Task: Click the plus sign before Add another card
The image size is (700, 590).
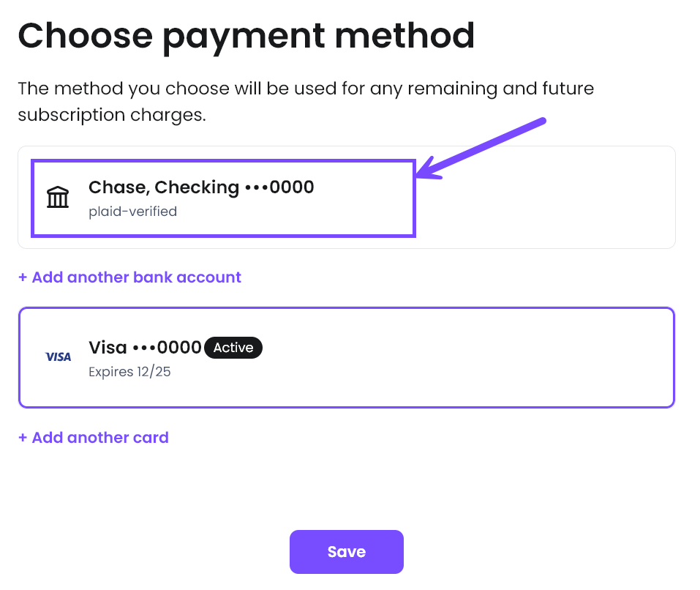Action: [x=23, y=438]
